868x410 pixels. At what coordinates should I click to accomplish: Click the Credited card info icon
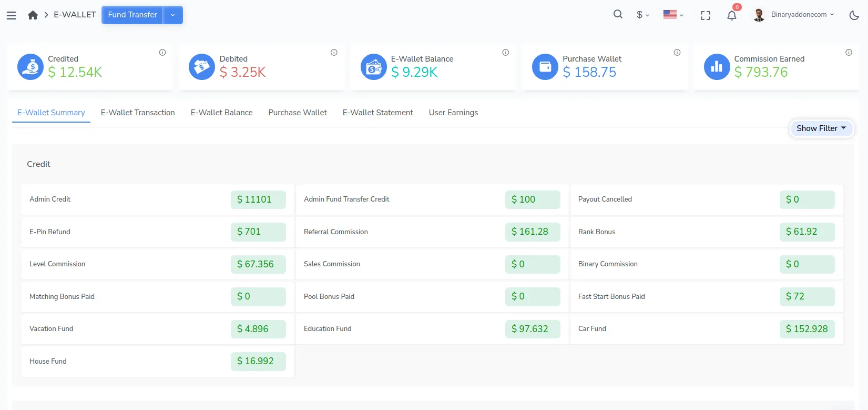(162, 52)
